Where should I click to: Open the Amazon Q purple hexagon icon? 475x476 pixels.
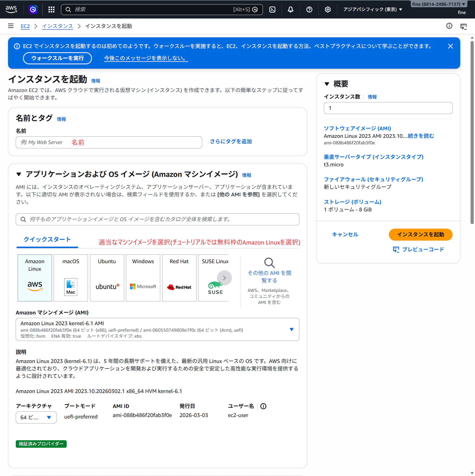(x=33, y=10)
